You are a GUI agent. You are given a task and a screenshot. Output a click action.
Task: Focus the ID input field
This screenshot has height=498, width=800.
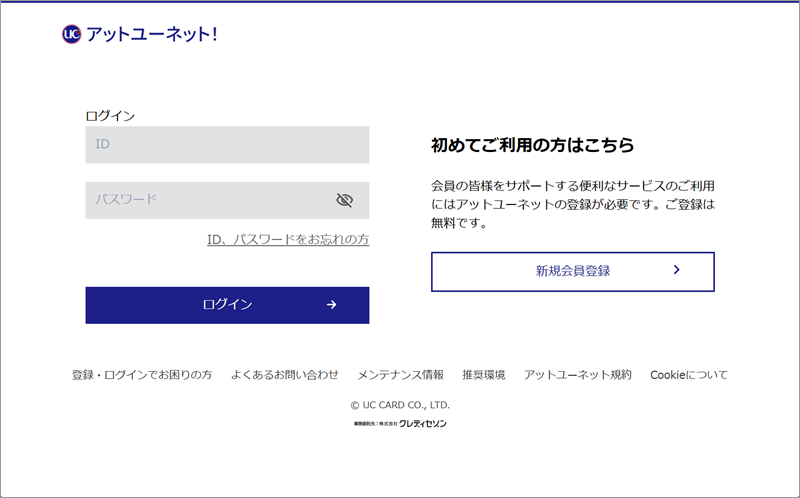click(x=227, y=144)
